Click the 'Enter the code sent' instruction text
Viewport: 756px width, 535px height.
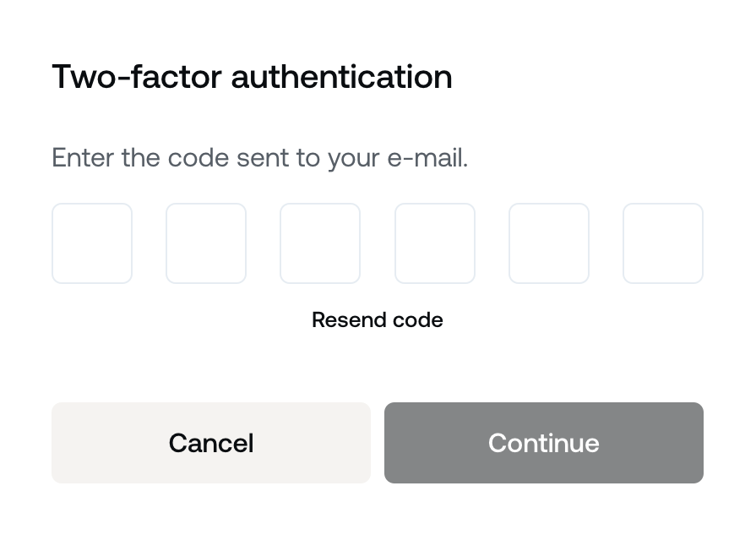pyautogui.click(x=259, y=158)
